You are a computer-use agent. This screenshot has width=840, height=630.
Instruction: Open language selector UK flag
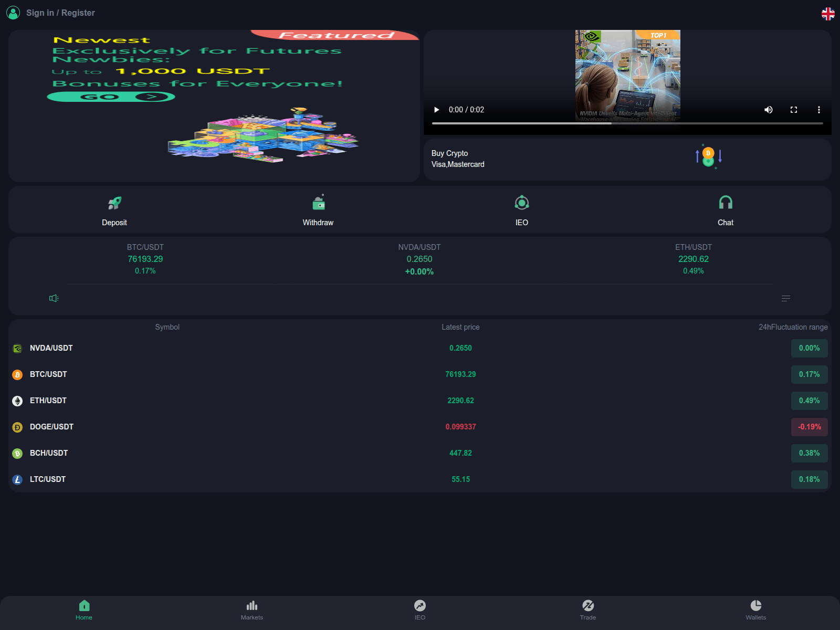point(828,14)
